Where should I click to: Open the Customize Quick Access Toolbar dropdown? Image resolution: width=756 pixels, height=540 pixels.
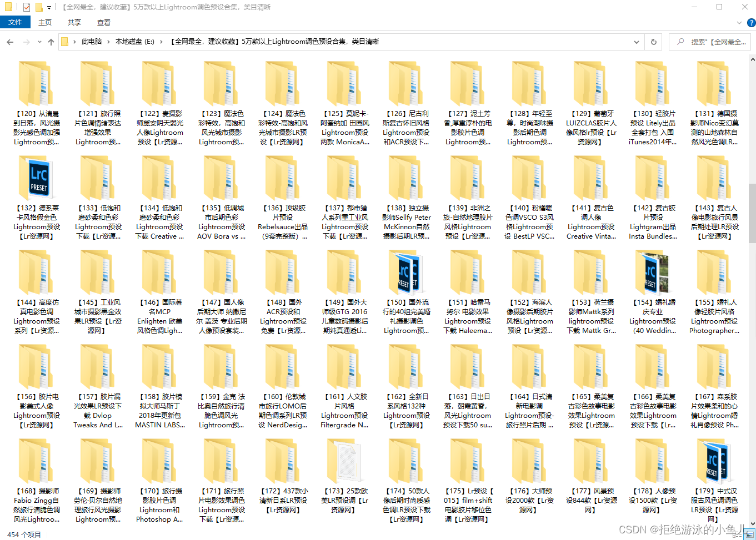pyautogui.click(x=49, y=7)
